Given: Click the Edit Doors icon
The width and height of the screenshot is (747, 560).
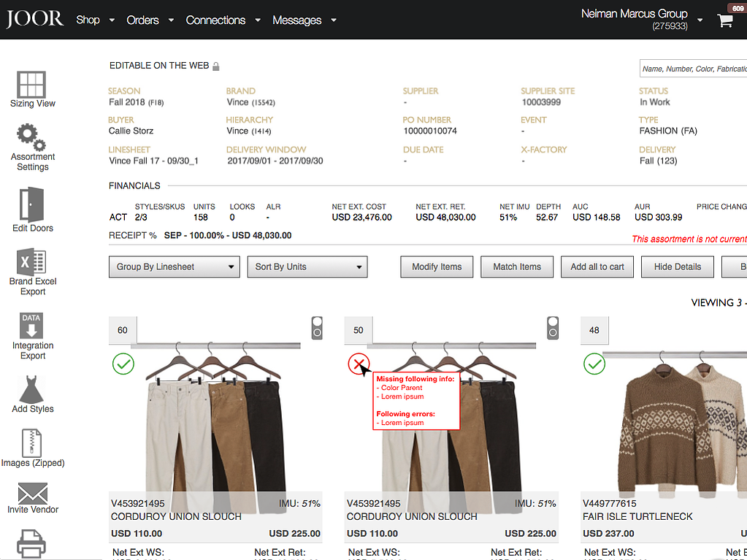Looking at the screenshot, I should [31, 204].
